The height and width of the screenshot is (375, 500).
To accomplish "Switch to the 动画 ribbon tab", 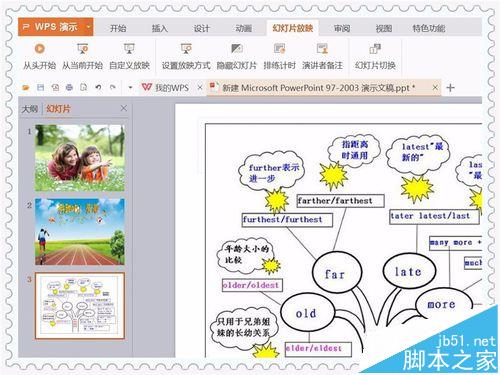I will tap(244, 28).
